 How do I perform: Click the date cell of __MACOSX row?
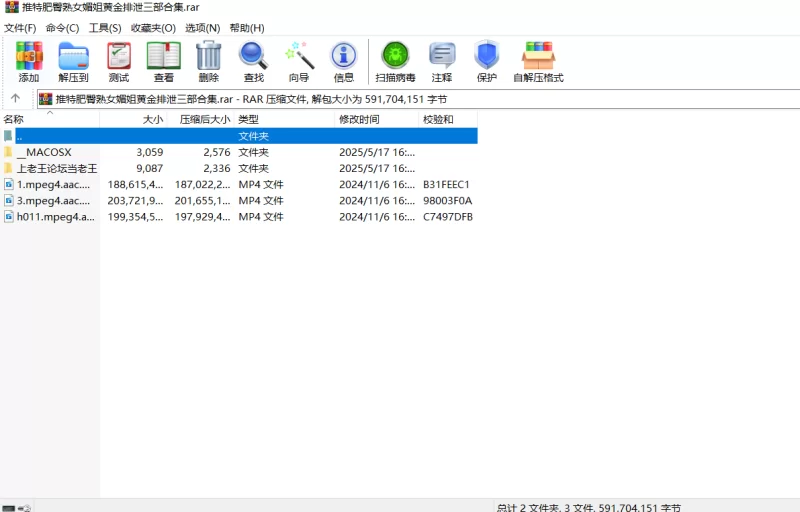tap(377, 152)
